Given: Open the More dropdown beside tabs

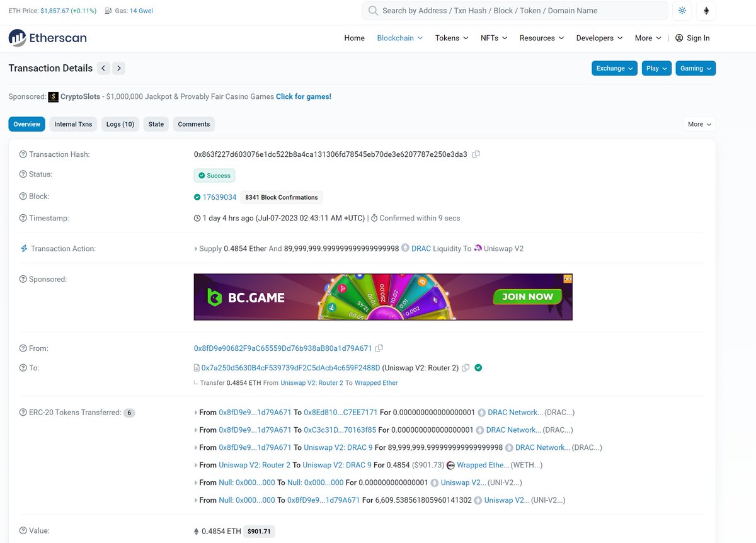Looking at the screenshot, I should tap(699, 124).
